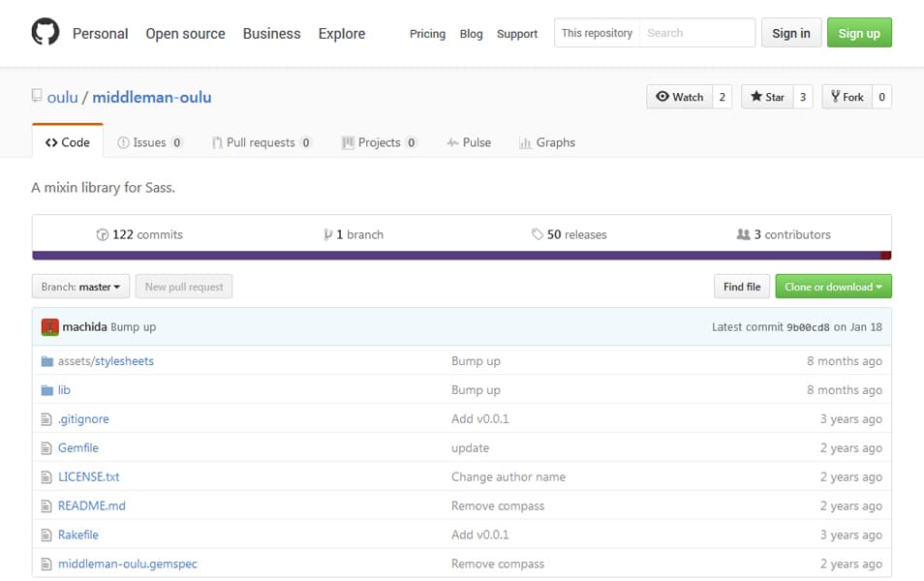Click the Pulse activity icon
Image resolution: width=924 pixels, height=581 pixels.
(x=452, y=142)
